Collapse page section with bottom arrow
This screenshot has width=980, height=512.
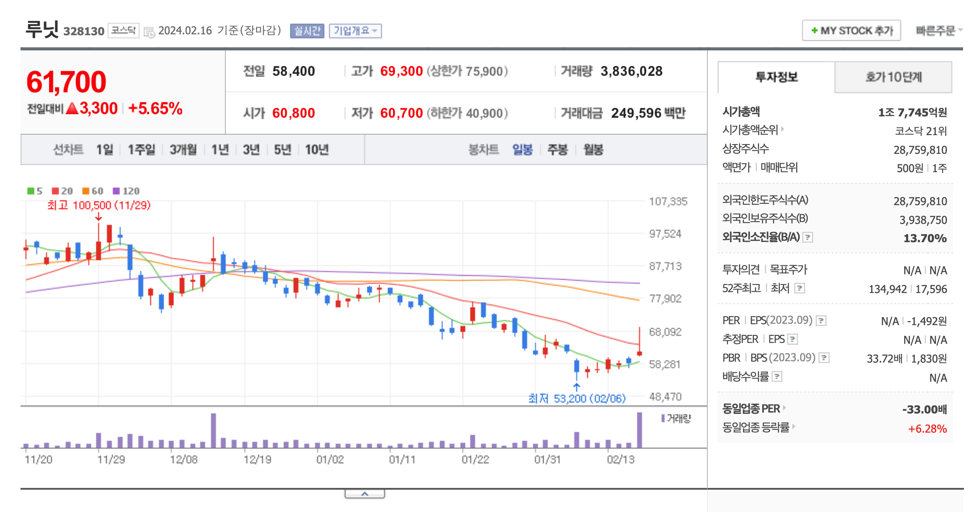[365, 493]
